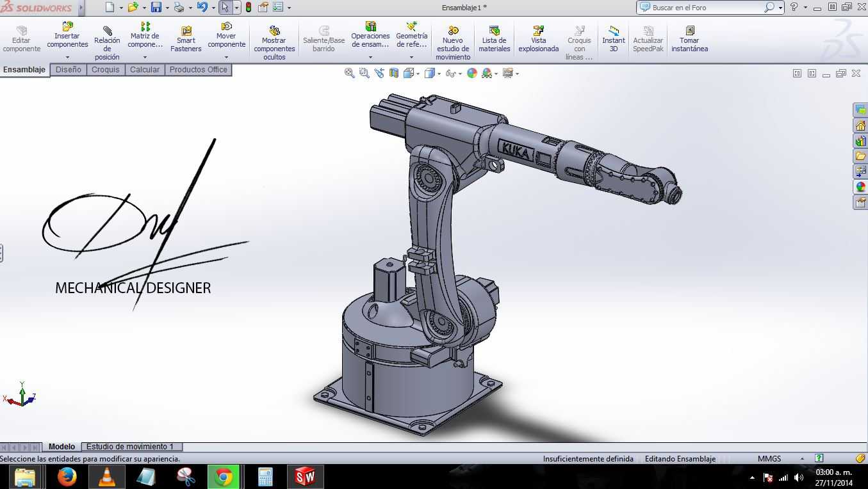Expand the Insertar componentes dropdown arrow
The image size is (868, 489).
[67, 57]
